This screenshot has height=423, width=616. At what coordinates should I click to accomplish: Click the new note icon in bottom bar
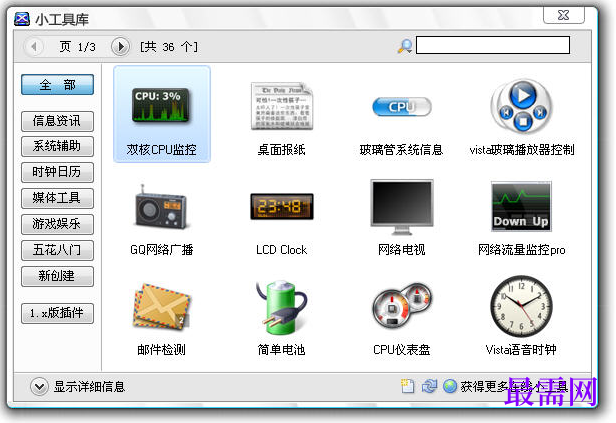tap(407, 386)
